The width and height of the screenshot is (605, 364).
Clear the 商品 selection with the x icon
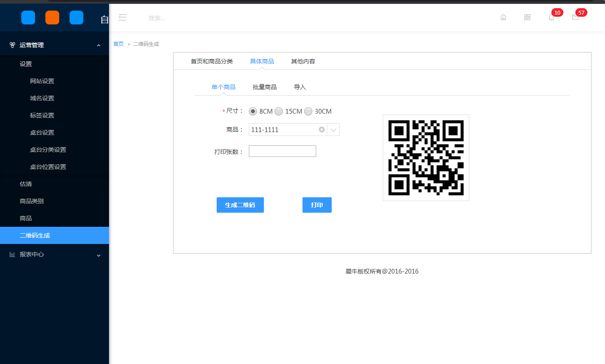tap(322, 129)
